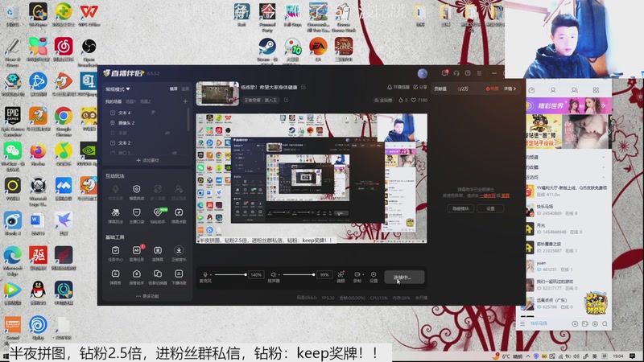Open headset support icon in title bar
Screen dimensions: 644x362
[x=456, y=73]
